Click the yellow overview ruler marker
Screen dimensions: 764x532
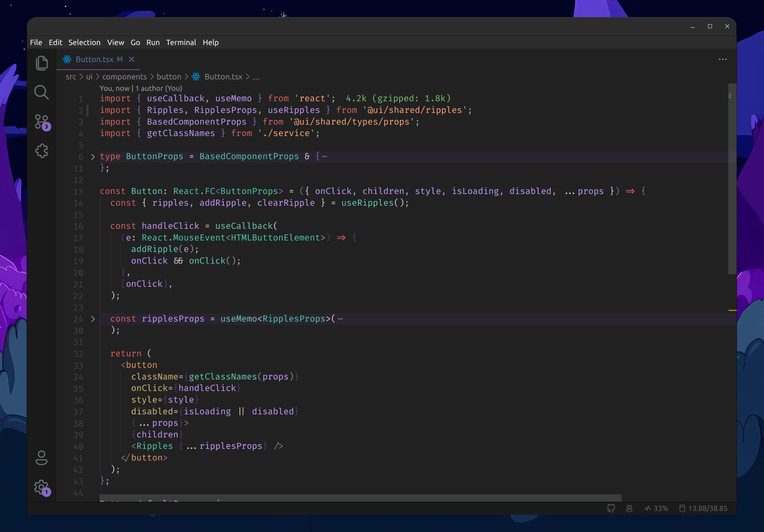tap(732, 310)
